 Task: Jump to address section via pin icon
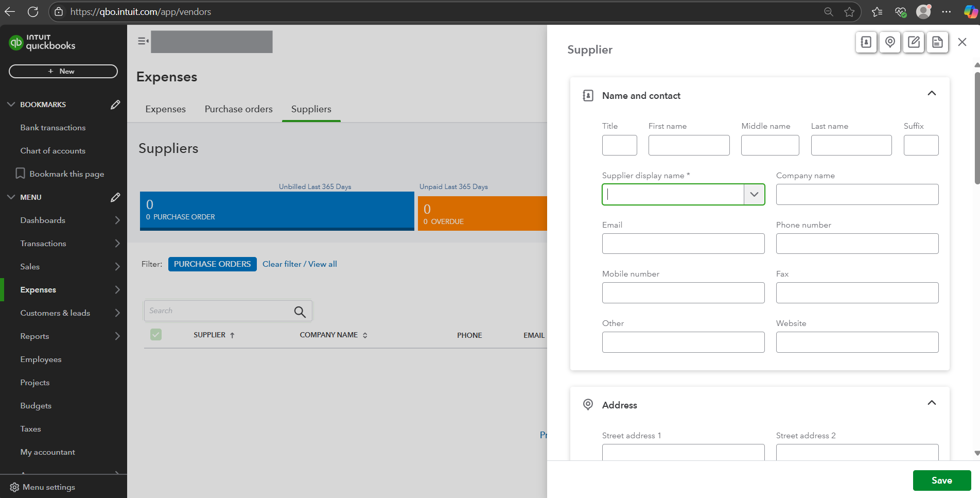tap(890, 42)
